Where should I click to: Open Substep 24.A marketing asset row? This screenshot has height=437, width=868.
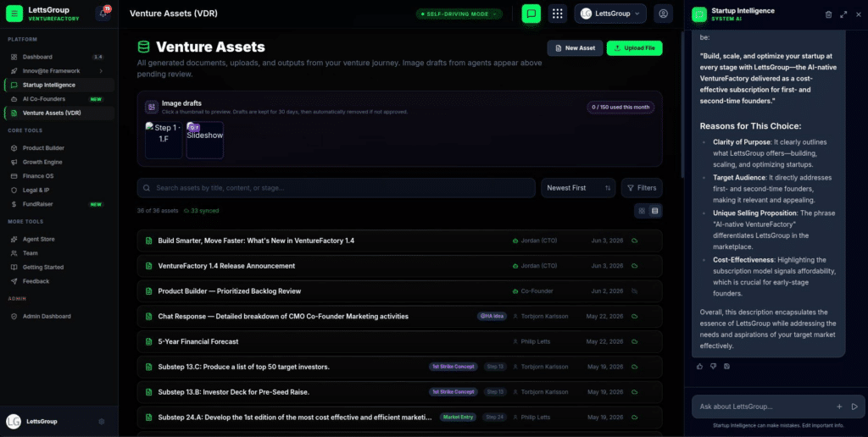[400, 417]
